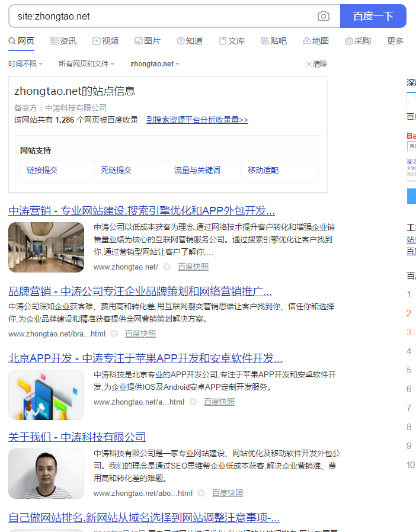This screenshot has width=416, height=532.
Task: Open the 地图 map tab
Action: [x=316, y=41]
